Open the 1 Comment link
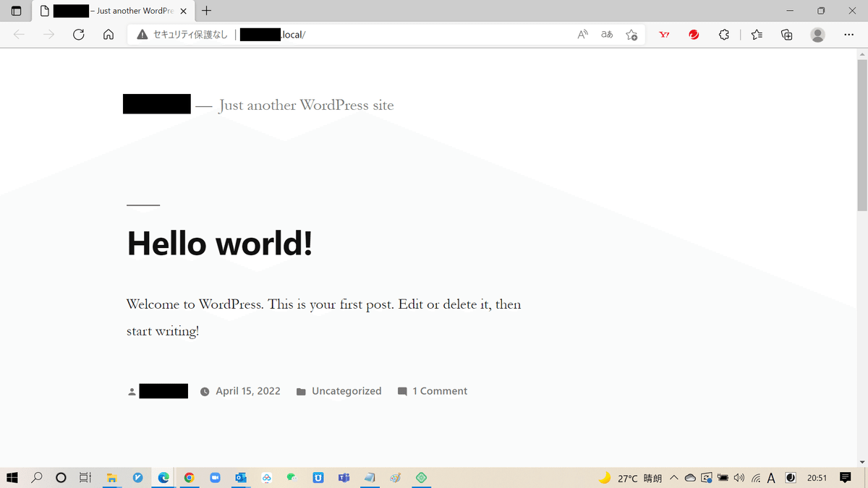The height and width of the screenshot is (488, 868). [440, 391]
